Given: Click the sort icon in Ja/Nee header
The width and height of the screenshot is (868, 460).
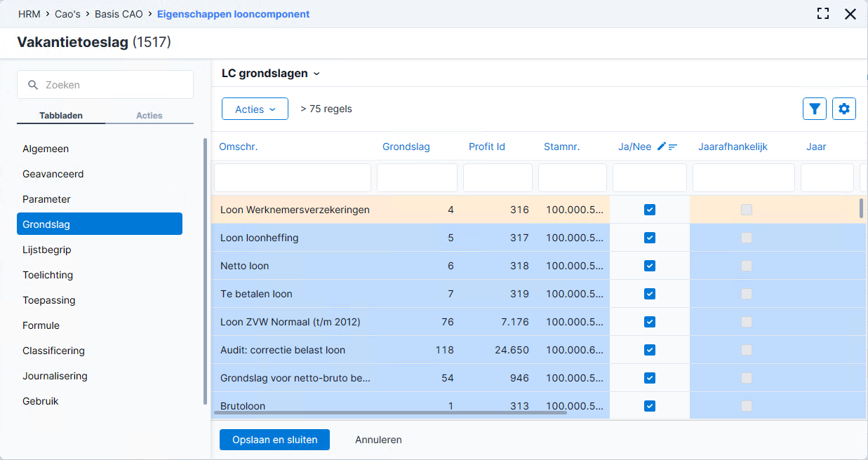Looking at the screenshot, I should pyautogui.click(x=673, y=147).
